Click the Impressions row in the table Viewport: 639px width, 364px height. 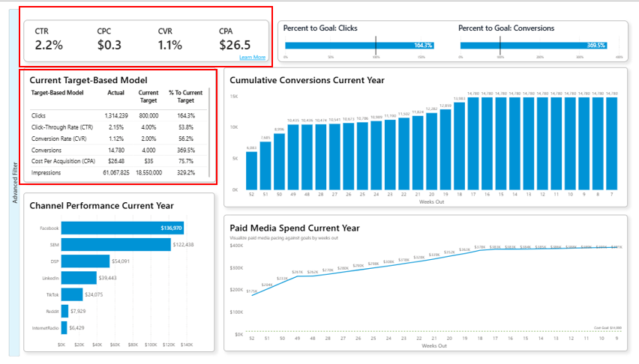tap(112, 172)
